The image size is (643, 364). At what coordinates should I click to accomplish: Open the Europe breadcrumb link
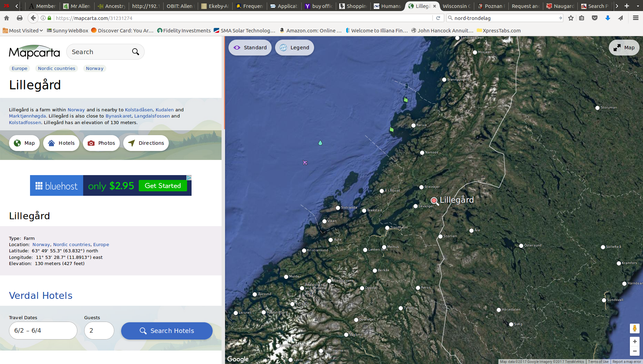(x=19, y=68)
